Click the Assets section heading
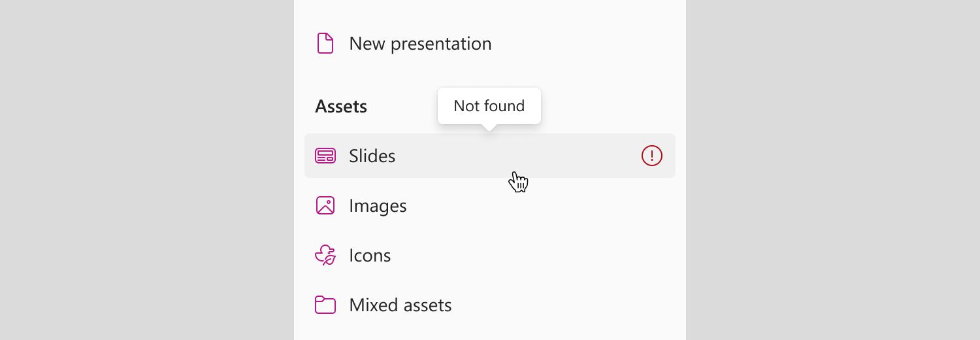Screen dimensions: 980x340 341,106
